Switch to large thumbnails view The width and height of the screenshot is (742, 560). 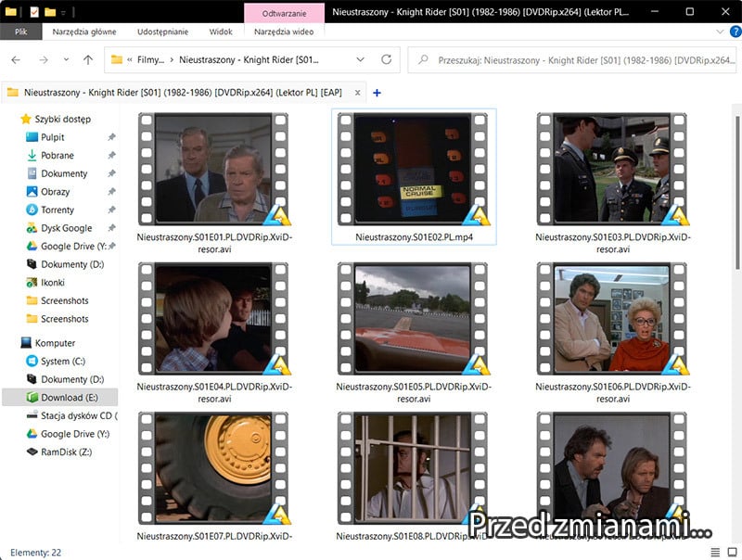tap(732, 553)
